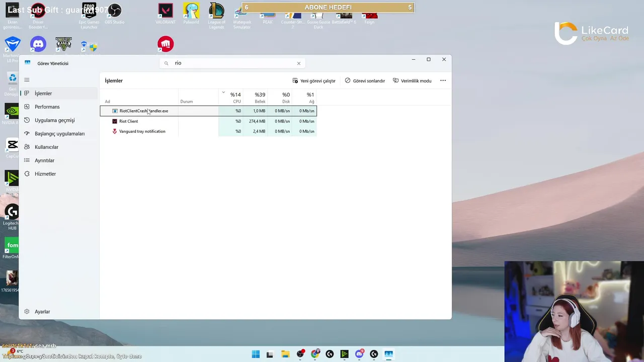644x362 pixels.
Task: Select the Riot Client process row
Action: pyautogui.click(x=208, y=121)
